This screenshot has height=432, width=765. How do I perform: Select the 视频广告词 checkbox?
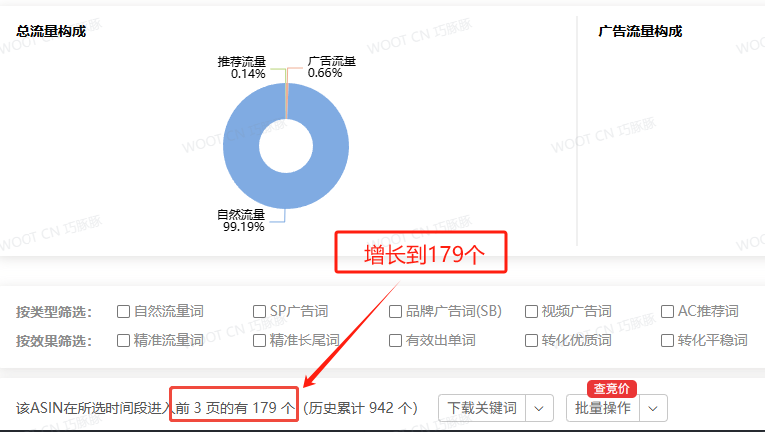pos(533,312)
